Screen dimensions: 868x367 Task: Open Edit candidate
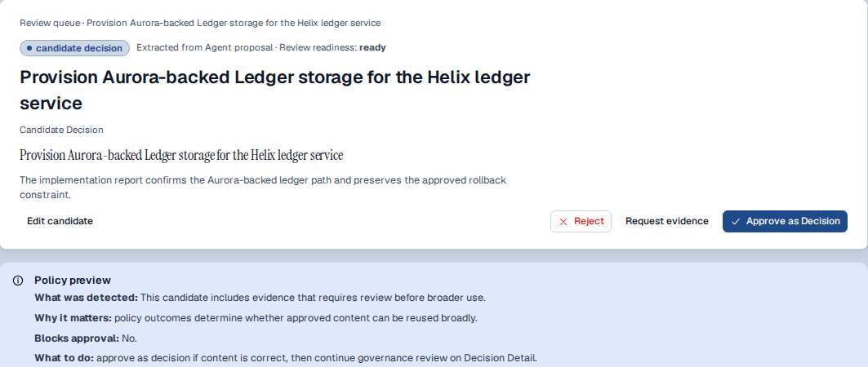pos(60,221)
